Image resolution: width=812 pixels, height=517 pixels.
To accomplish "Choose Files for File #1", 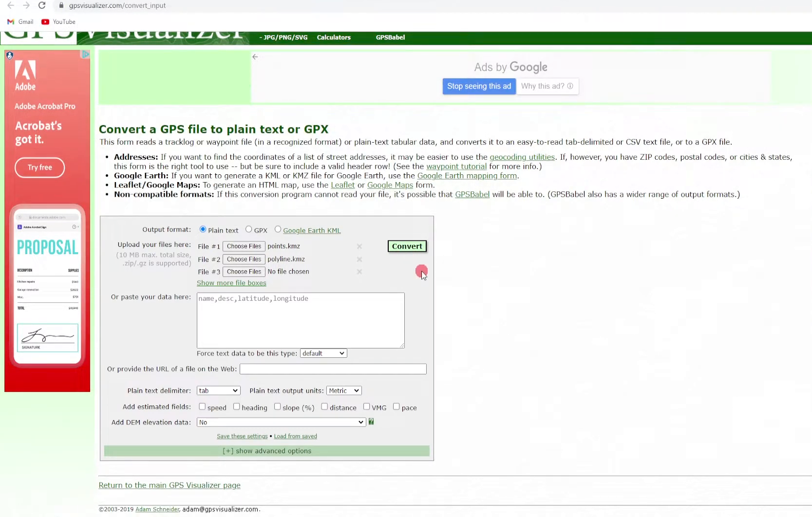I will coord(244,246).
